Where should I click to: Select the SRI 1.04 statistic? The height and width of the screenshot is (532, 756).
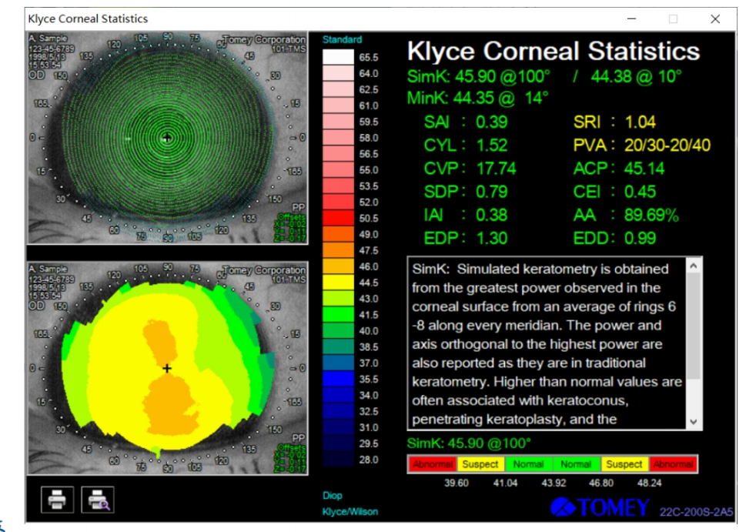(x=614, y=122)
